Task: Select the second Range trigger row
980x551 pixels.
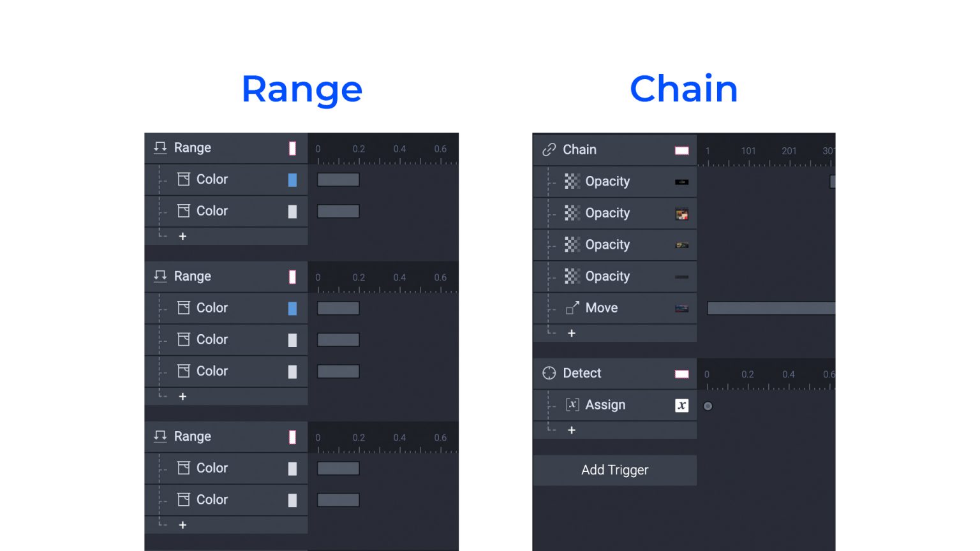Action: click(x=226, y=277)
